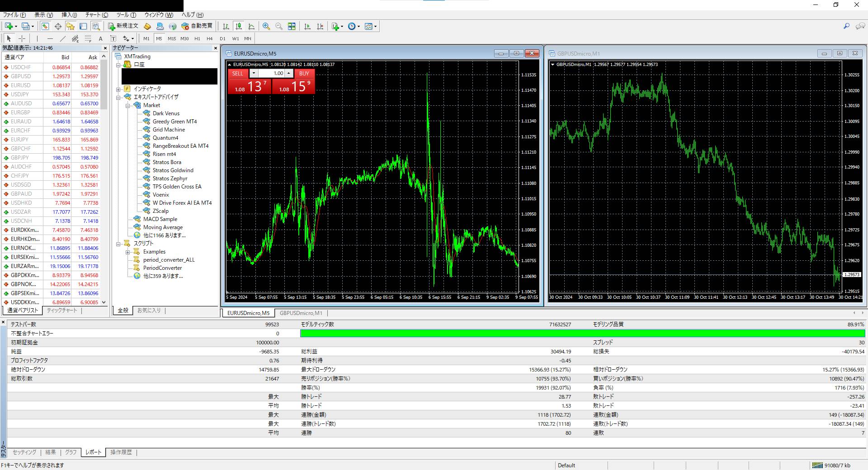
Task: Toggle the Navigator panel
Action: coord(70,26)
